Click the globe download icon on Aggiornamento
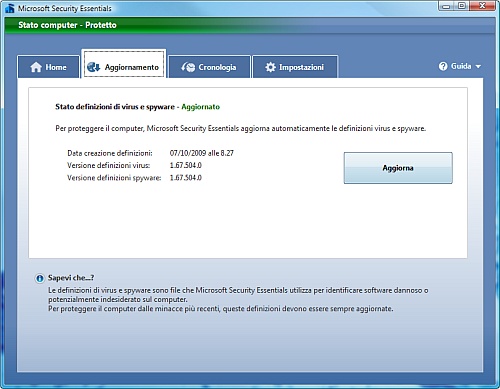The width and height of the screenshot is (500, 389). [x=93, y=67]
